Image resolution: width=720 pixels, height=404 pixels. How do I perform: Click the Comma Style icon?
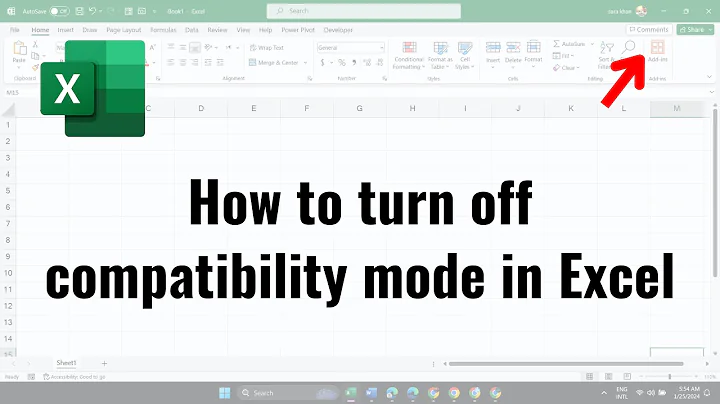click(354, 62)
